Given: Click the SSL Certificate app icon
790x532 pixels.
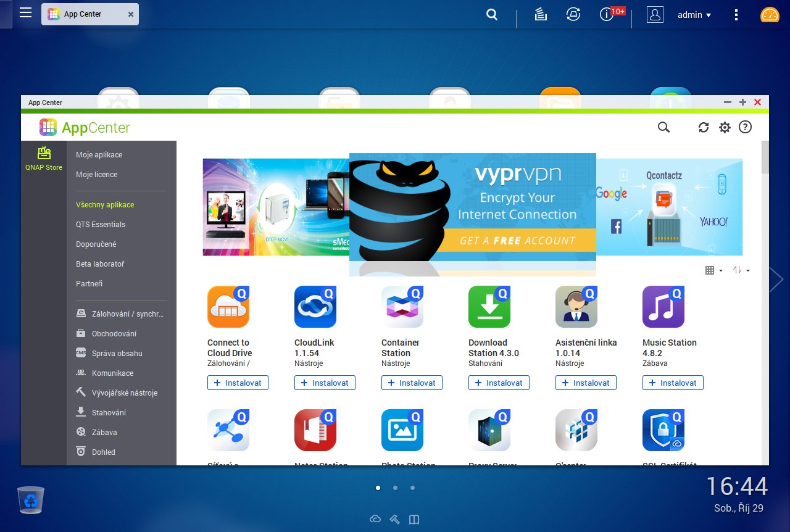Looking at the screenshot, I should pos(663,430).
